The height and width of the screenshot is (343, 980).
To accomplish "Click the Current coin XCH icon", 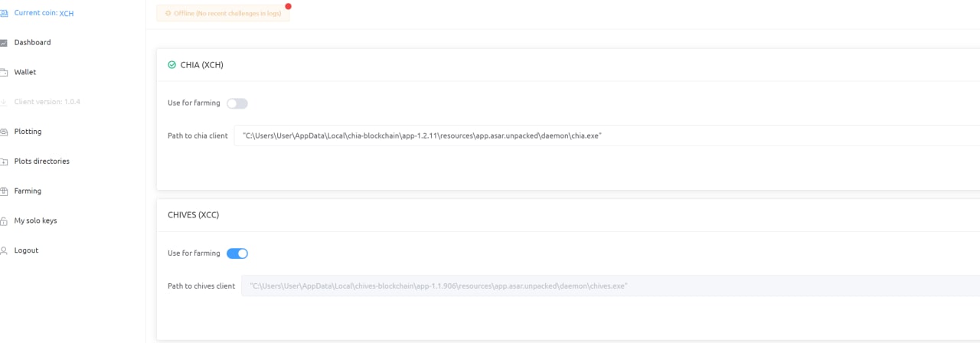I will coord(3,13).
